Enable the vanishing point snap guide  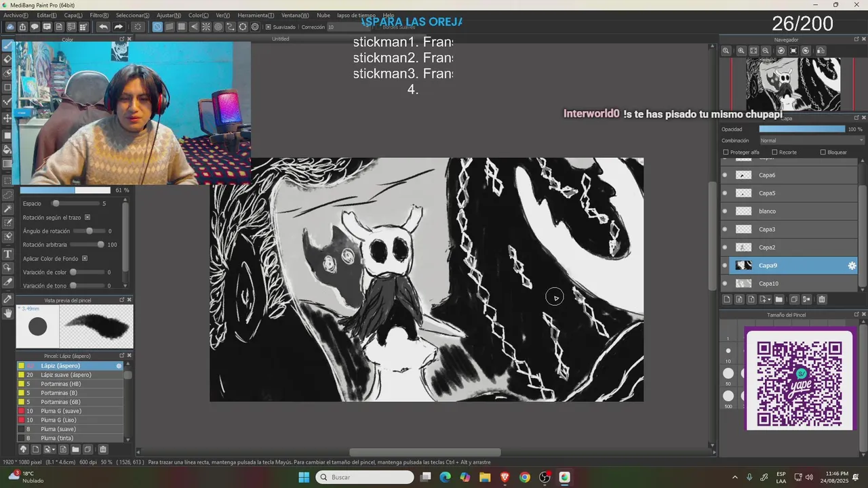[x=194, y=27]
